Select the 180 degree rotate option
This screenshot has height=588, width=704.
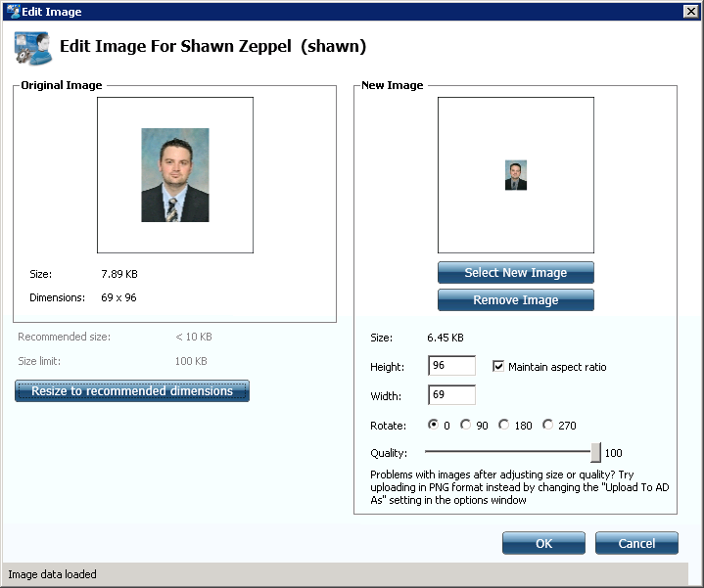pyautogui.click(x=504, y=425)
